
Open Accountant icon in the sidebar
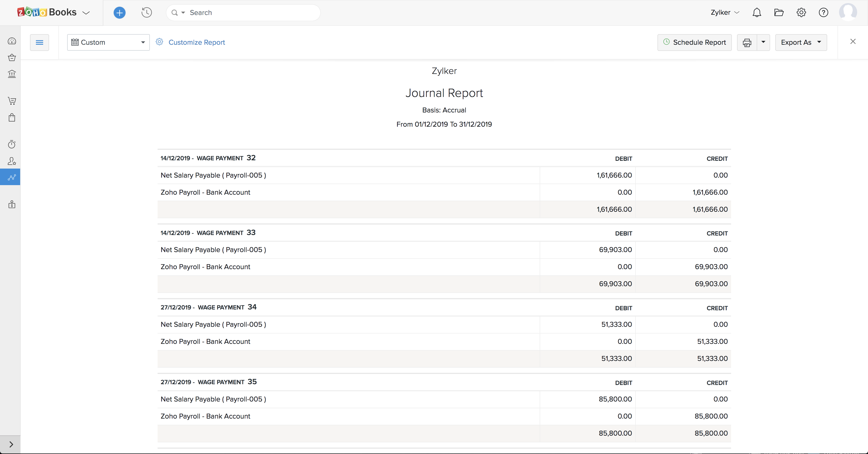coord(12,161)
